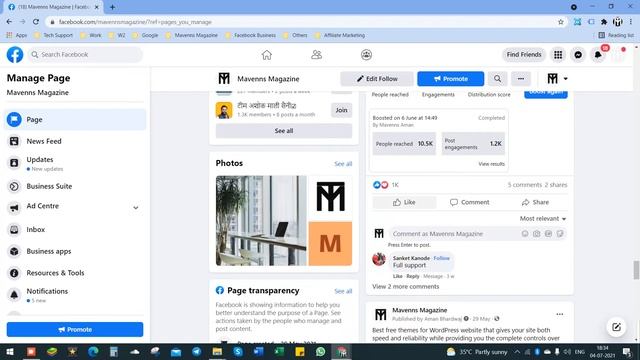Viewport: 640px width, 360px height.
Task: Open weather widget showing 35°C Partly sunny
Action: point(477,352)
